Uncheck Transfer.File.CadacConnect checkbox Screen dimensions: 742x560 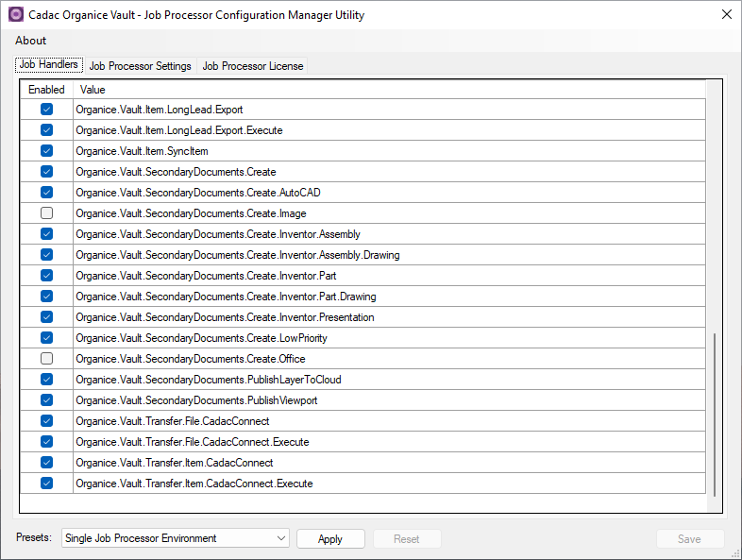click(46, 422)
